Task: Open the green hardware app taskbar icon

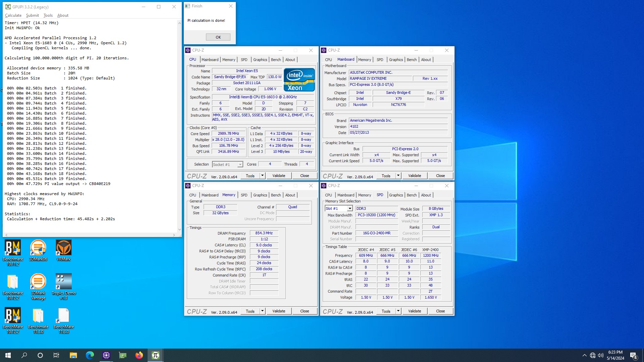Action: [x=122, y=355]
